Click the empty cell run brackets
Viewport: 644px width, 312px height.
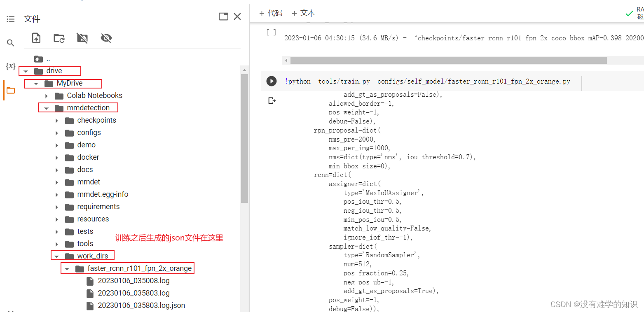coord(271,32)
